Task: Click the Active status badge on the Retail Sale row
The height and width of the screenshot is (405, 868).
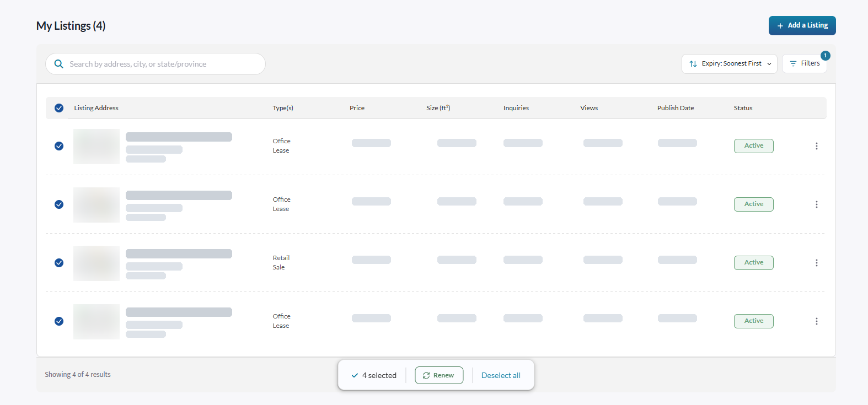Action: (x=753, y=263)
